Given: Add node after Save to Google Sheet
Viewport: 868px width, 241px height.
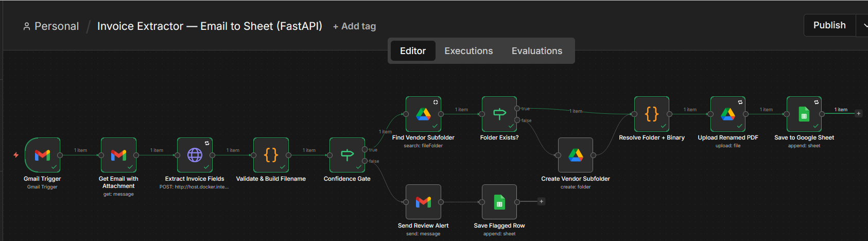Looking at the screenshot, I should click(858, 113).
